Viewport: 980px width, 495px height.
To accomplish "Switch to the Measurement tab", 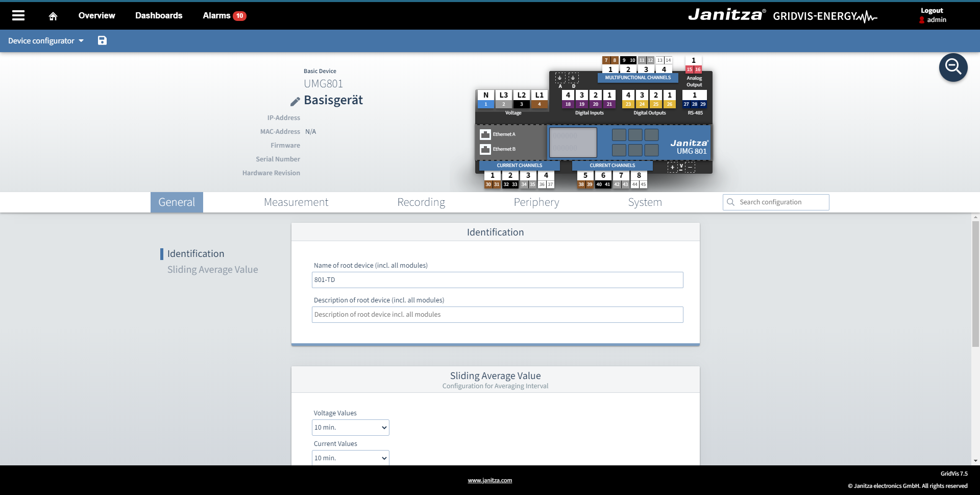I will [x=296, y=202].
